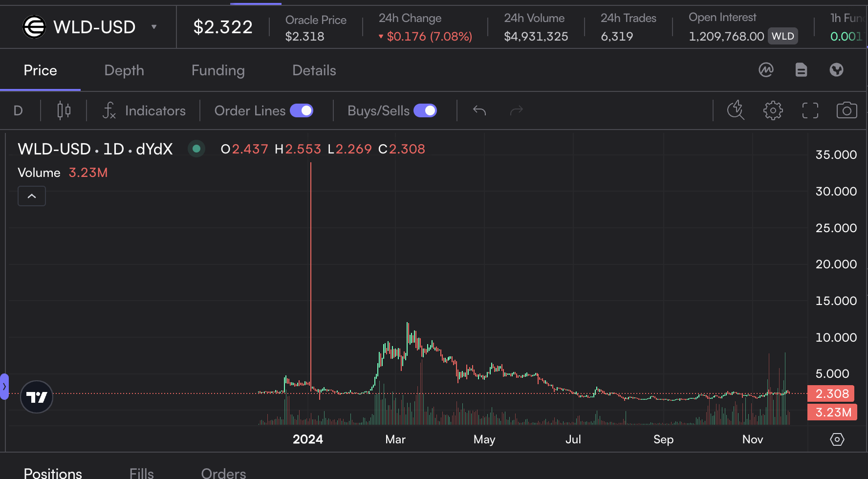Toggle Buys/Sells switch off
Image resolution: width=868 pixels, height=479 pixels.
tap(425, 111)
